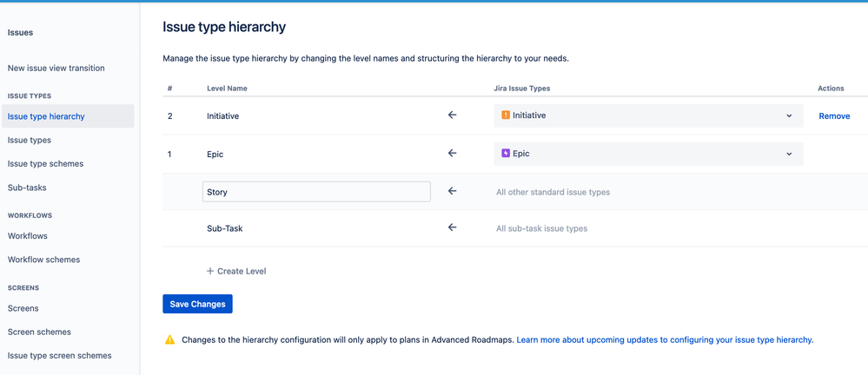
Task: Click the arrow icon in Sub-Task row
Action: pyautogui.click(x=453, y=227)
